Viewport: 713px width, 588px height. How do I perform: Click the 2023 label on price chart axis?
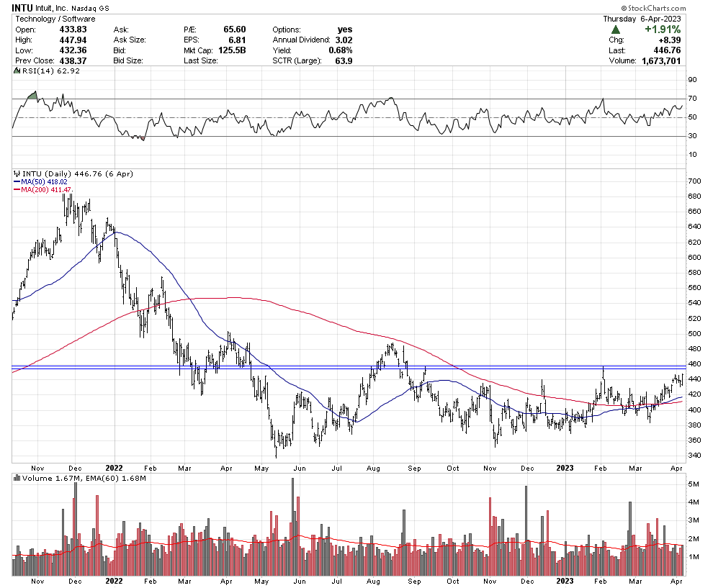click(565, 468)
